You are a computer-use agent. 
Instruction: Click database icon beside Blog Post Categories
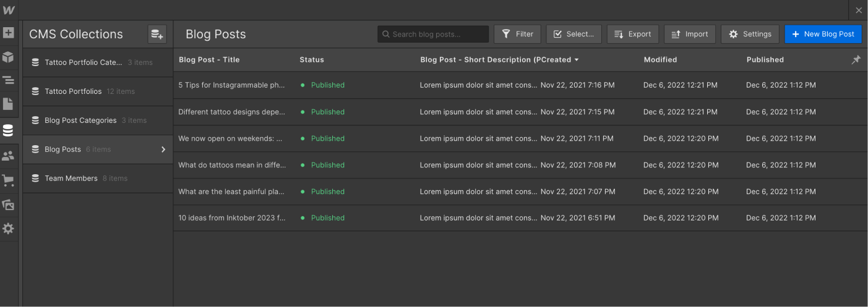(x=35, y=120)
